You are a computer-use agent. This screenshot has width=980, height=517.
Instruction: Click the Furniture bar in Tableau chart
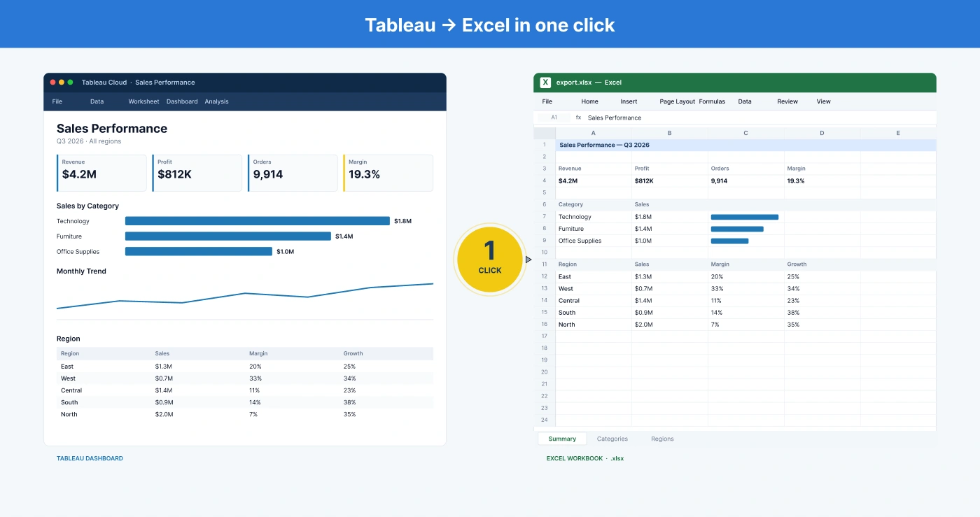(x=228, y=236)
